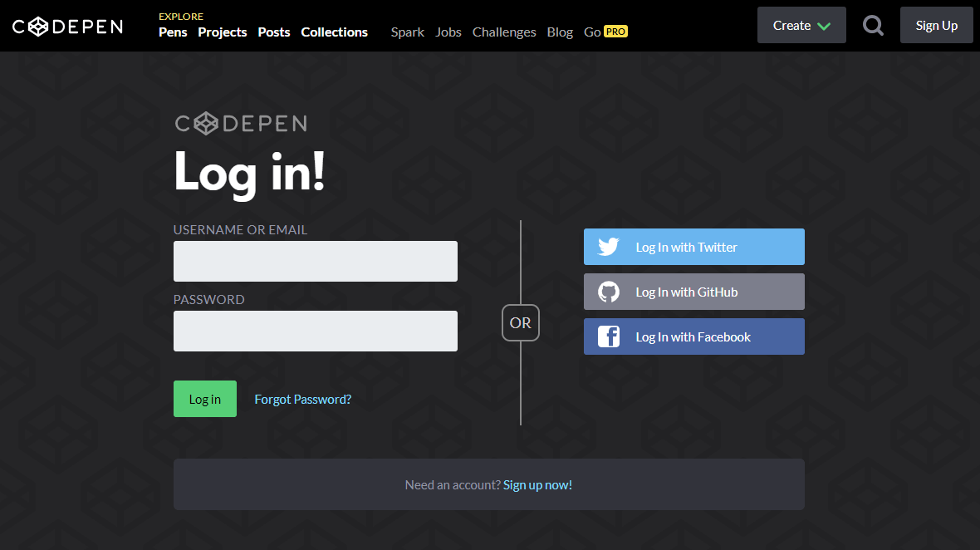Focus the Username or Email field

316,261
